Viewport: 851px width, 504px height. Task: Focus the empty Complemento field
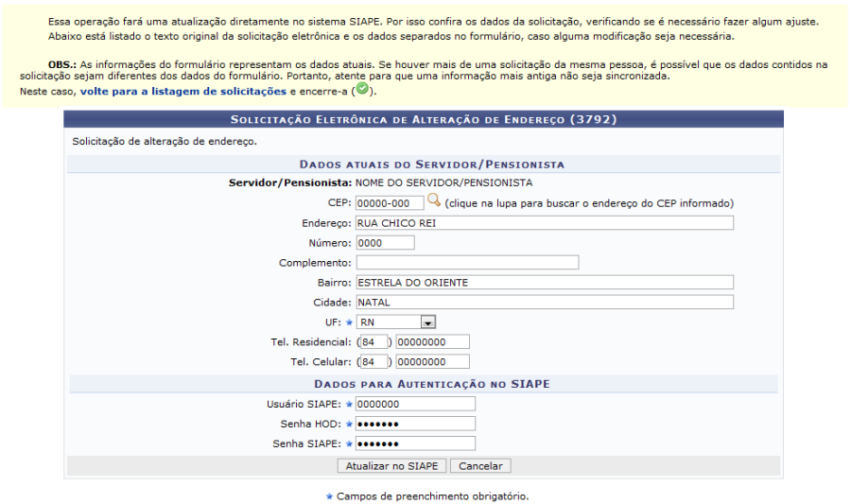467,262
